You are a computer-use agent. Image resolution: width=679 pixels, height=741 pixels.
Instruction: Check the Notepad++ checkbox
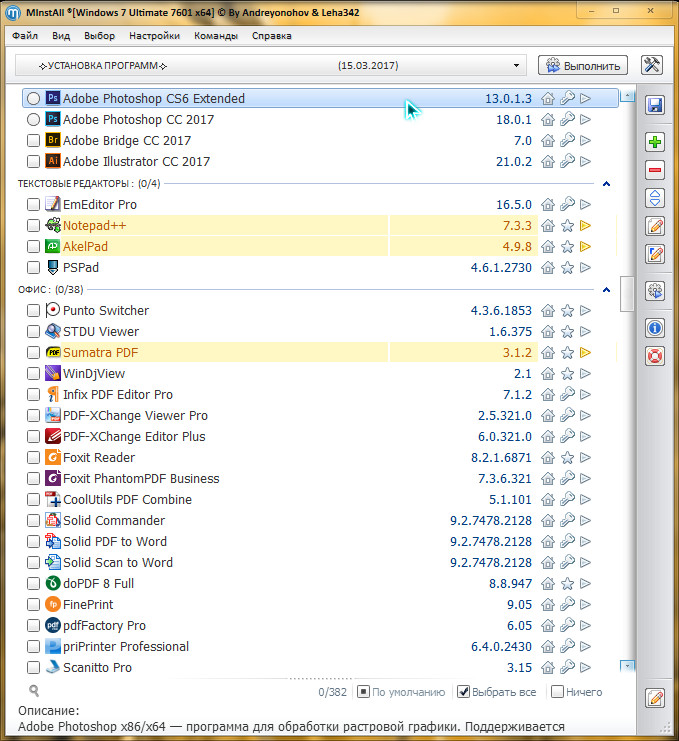(x=33, y=225)
